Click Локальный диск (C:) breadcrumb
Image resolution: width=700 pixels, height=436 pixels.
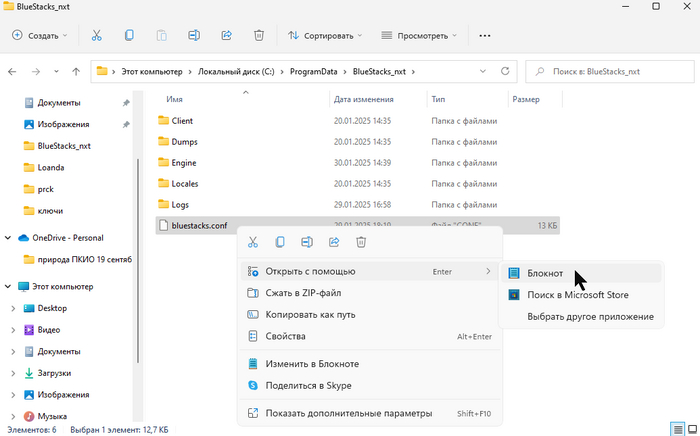click(x=236, y=71)
